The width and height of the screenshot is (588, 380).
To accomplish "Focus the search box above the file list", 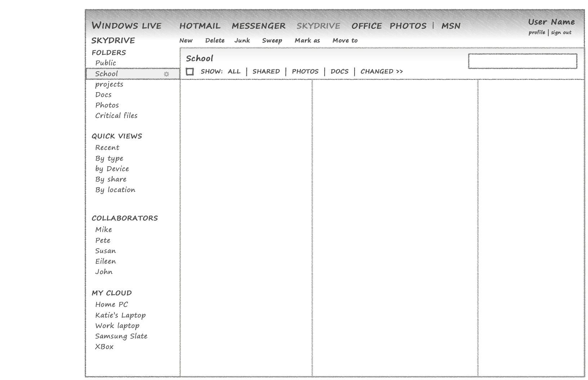I will click(522, 61).
